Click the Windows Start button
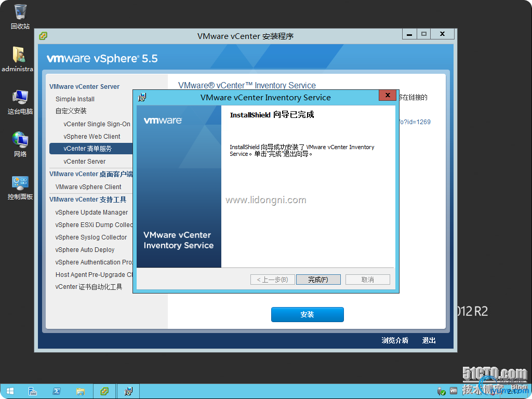The height and width of the screenshot is (399, 532). coord(10,391)
